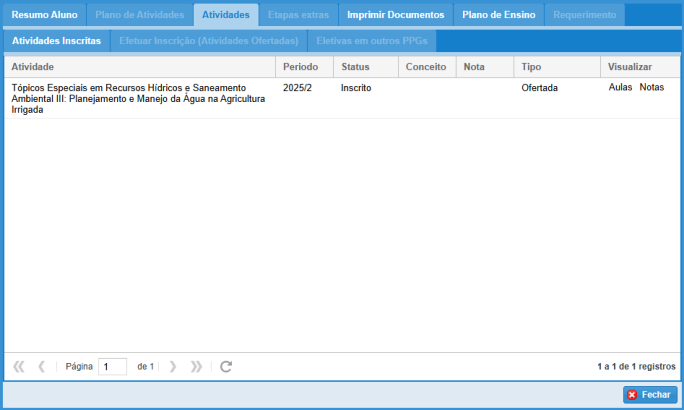
Task: Open Notas link for enrolled activity
Action: pyautogui.click(x=651, y=88)
